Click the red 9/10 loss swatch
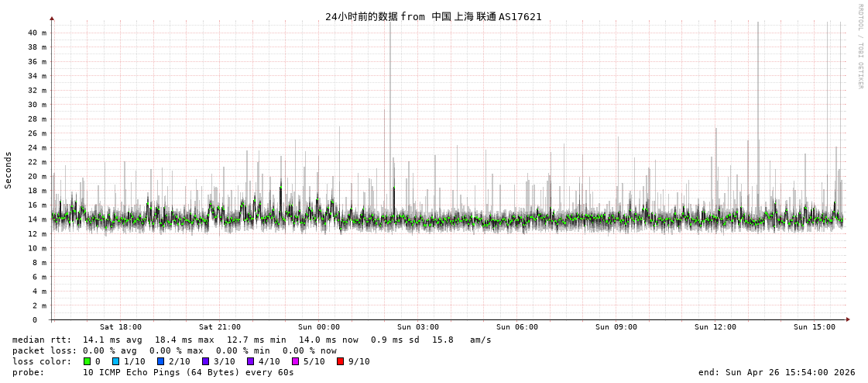The width and height of the screenshot is (868, 383). point(340,361)
